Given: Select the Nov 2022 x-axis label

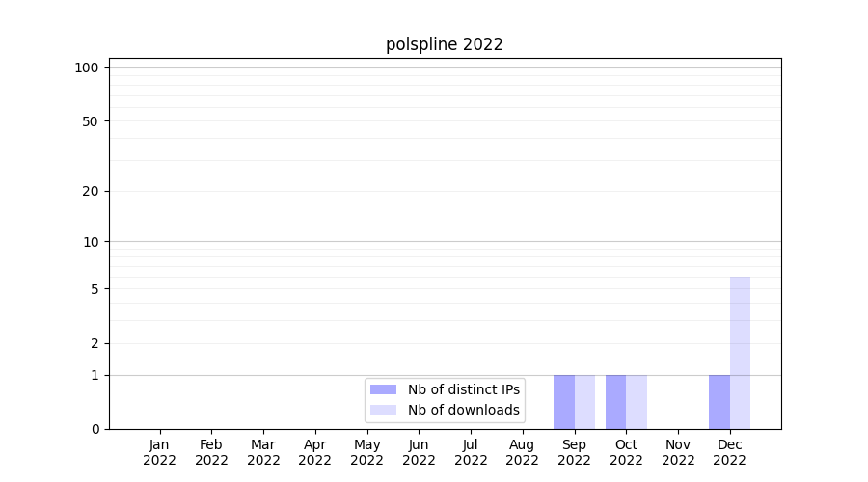Looking at the screenshot, I should [678, 452].
